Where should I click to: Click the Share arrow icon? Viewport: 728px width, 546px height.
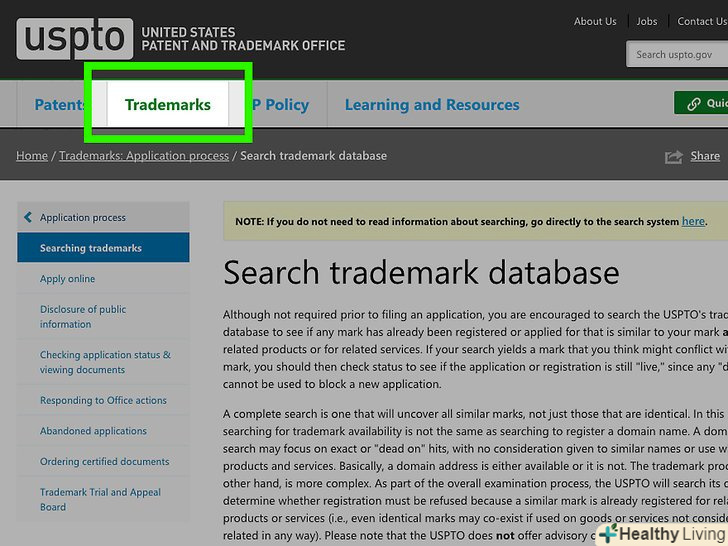pyautogui.click(x=674, y=157)
